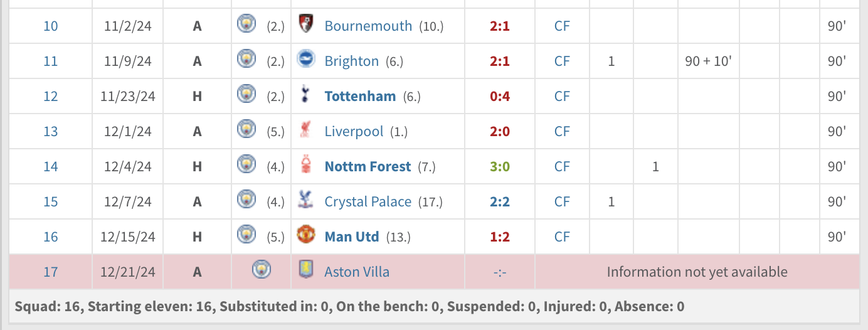Screen dimensions: 868x330
Task: Open matchday 13 link
Action: pos(50,132)
